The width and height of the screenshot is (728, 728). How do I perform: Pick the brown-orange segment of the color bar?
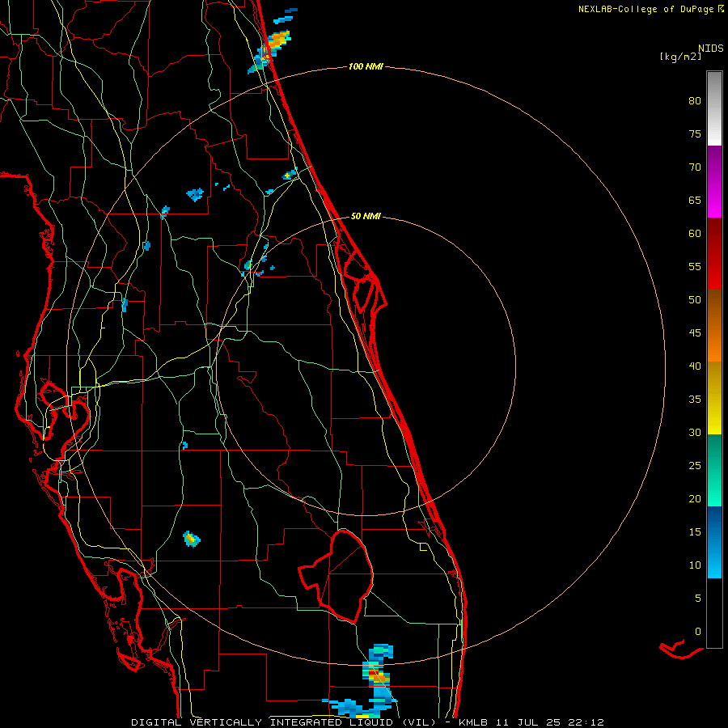coord(714,325)
